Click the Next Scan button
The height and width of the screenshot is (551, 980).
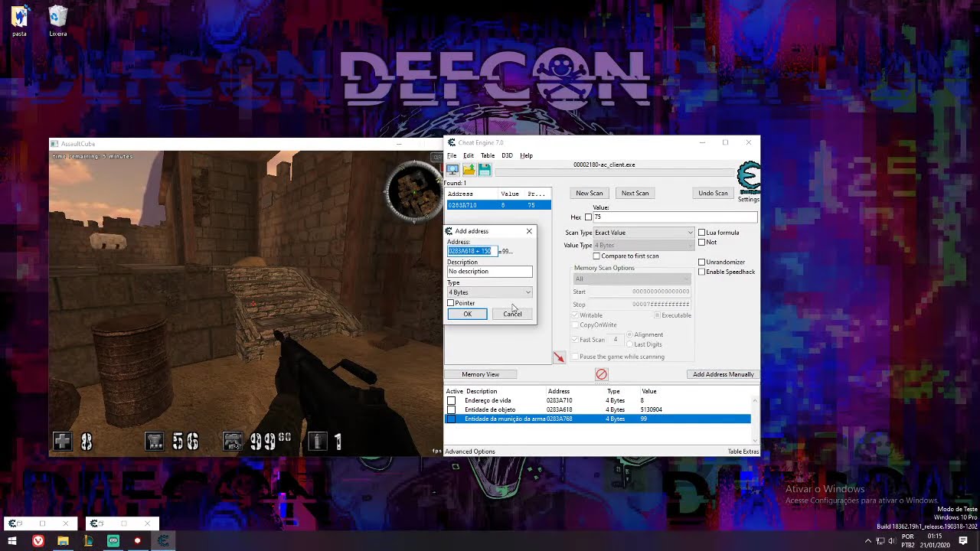635,194
